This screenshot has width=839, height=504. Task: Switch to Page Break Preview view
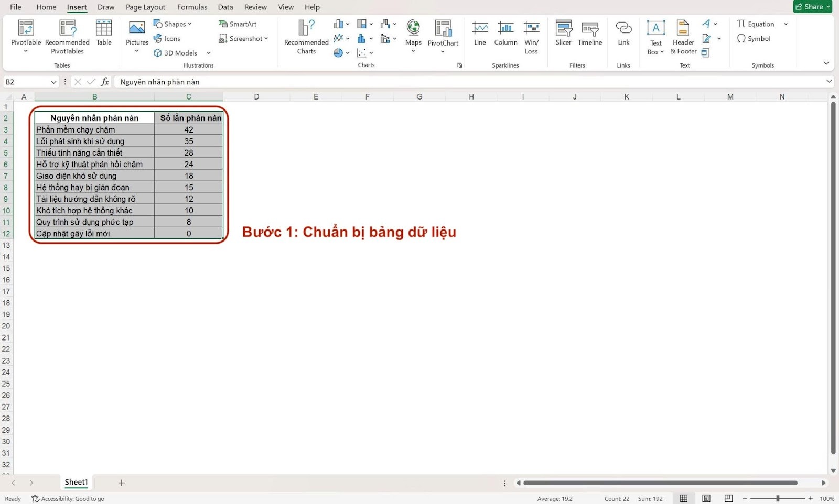pos(728,498)
